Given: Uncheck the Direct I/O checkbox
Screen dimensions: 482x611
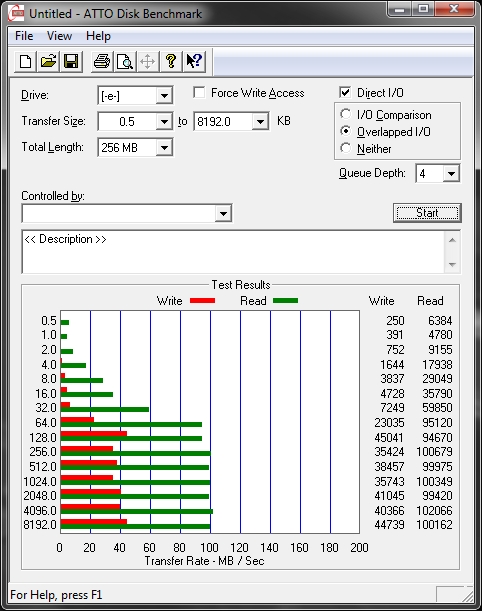Looking at the screenshot, I should pos(345,92).
